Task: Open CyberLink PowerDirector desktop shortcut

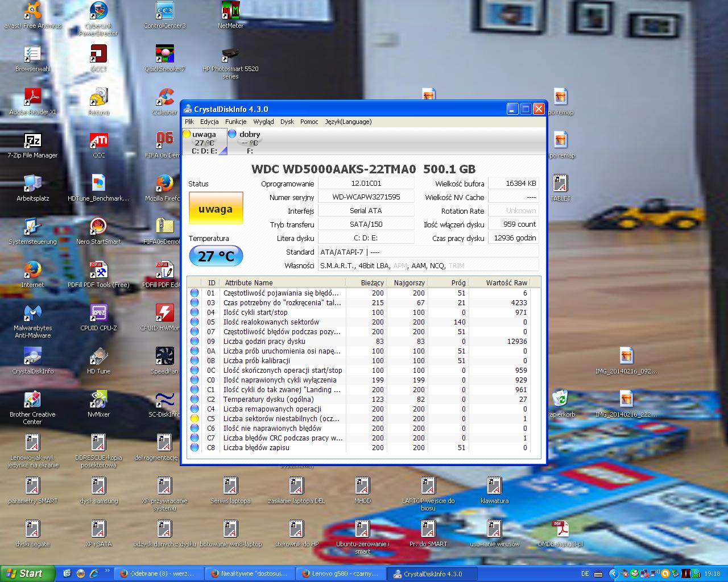Action: click(98, 19)
